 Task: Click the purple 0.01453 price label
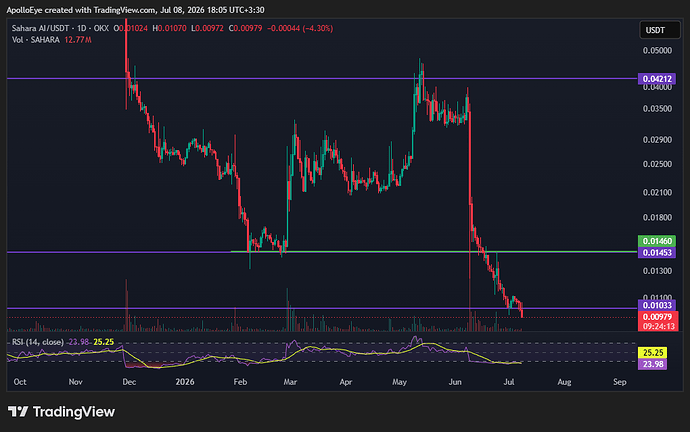657,252
